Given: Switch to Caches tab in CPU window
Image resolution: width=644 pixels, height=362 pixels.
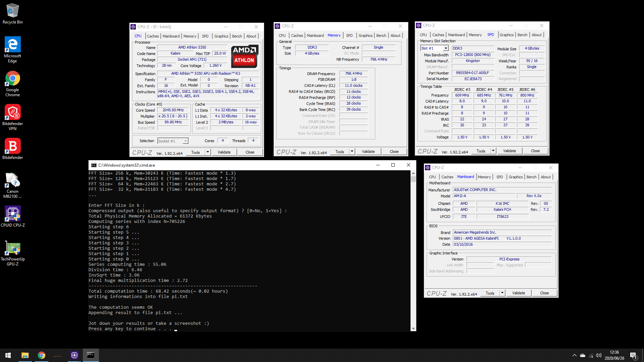Looking at the screenshot, I should (x=153, y=36).
